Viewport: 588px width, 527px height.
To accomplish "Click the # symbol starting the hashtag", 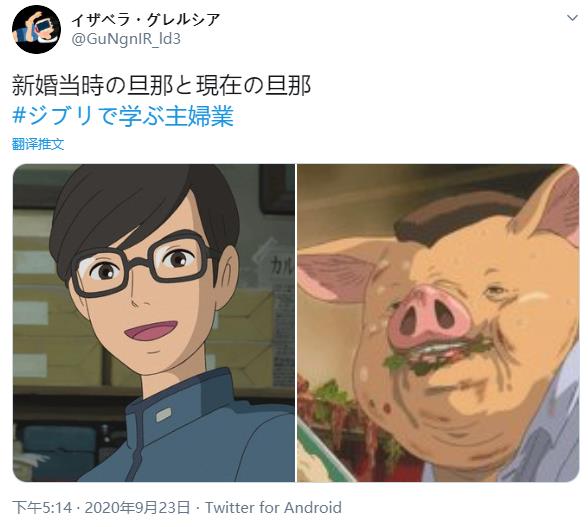I will pyautogui.click(x=19, y=116).
